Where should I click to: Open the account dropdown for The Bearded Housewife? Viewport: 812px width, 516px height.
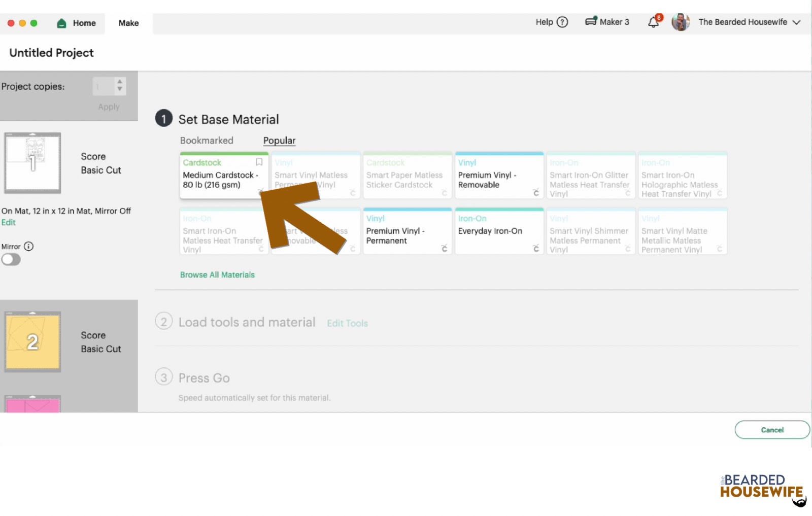click(x=796, y=22)
